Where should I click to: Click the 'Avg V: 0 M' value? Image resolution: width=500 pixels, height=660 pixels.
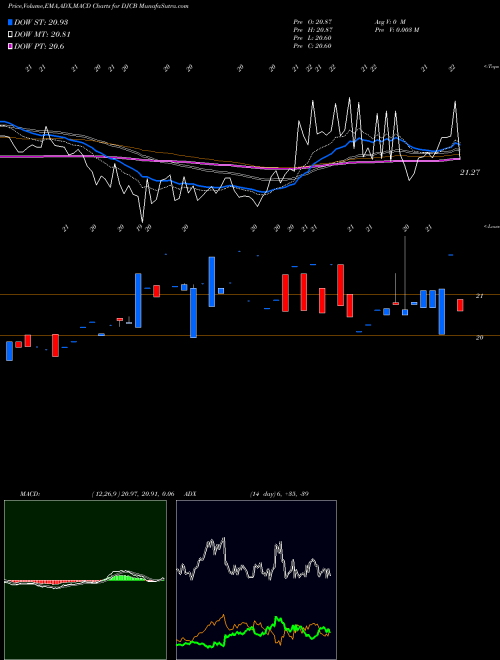click(390, 21)
